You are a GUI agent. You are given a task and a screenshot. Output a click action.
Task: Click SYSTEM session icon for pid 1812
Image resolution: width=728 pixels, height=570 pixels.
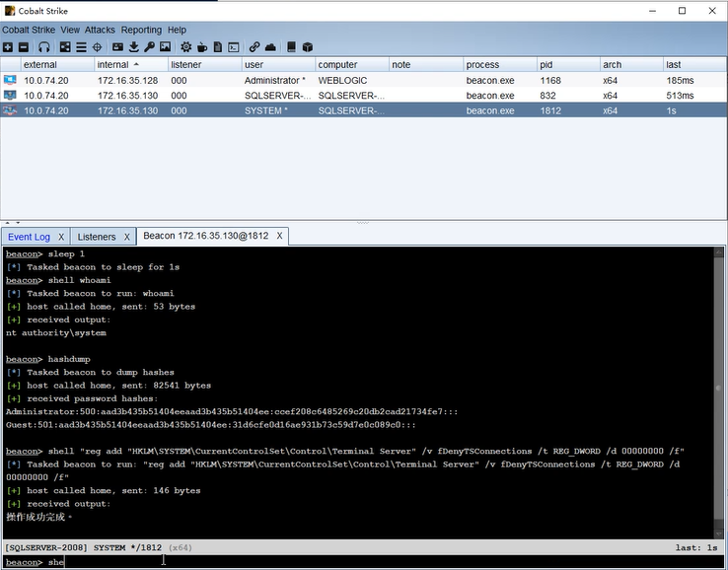[x=10, y=110]
